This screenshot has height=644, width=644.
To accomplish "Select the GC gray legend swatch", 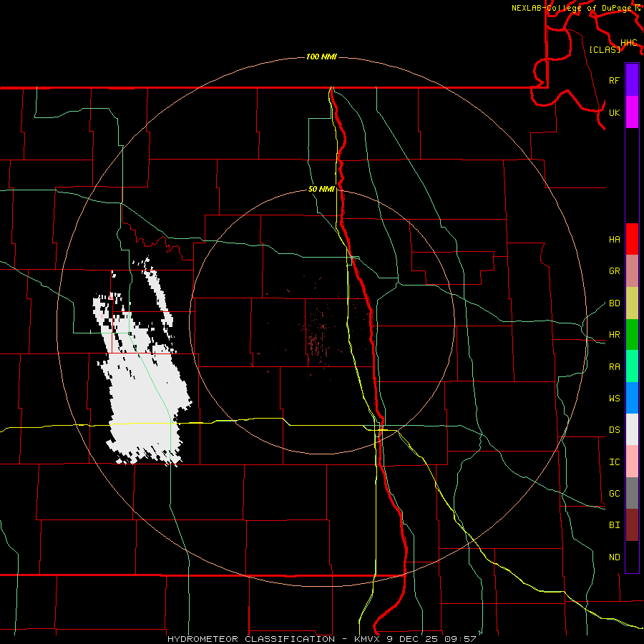I will click(x=632, y=493).
